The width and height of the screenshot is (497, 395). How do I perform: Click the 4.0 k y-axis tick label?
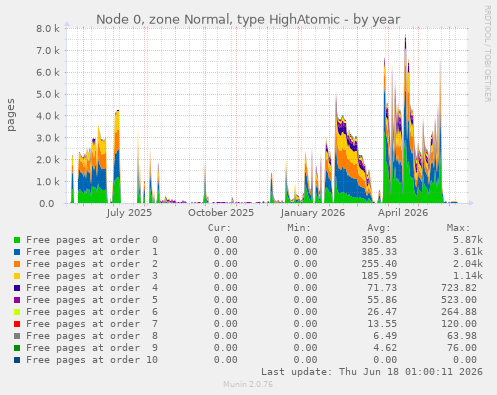pos(48,116)
